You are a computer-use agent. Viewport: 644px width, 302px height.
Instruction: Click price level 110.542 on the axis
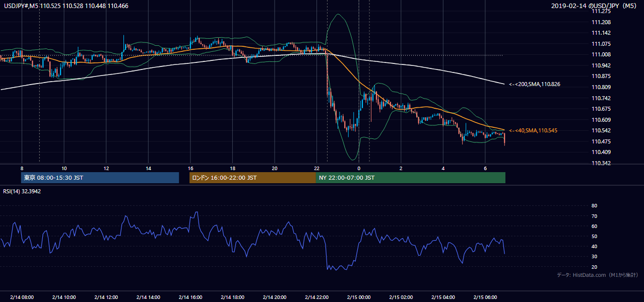pyautogui.click(x=601, y=130)
